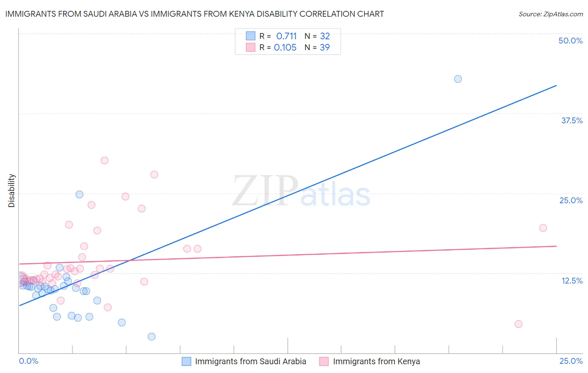Click the pink data point near 19.5% at far right
Image resolution: width=588 pixels, height=373 pixels.
tap(543, 228)
